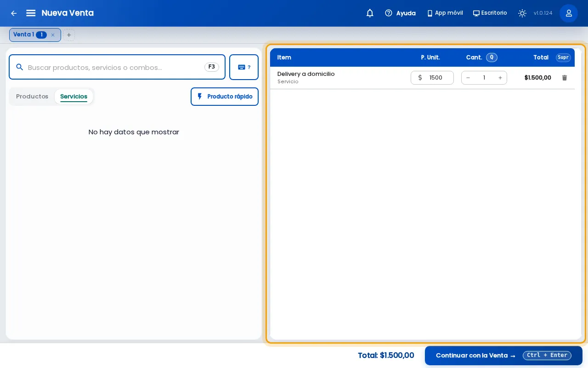Viewport: 588px width, 368px height.
Task: Add a new sale tab
Action: (69, 35)
